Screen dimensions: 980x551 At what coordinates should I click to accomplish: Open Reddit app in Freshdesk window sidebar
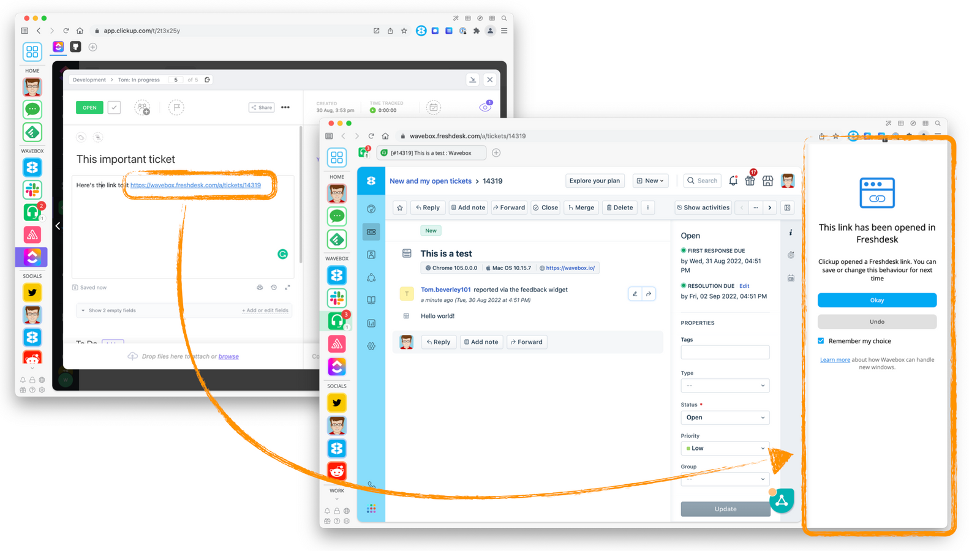(337, 471)
